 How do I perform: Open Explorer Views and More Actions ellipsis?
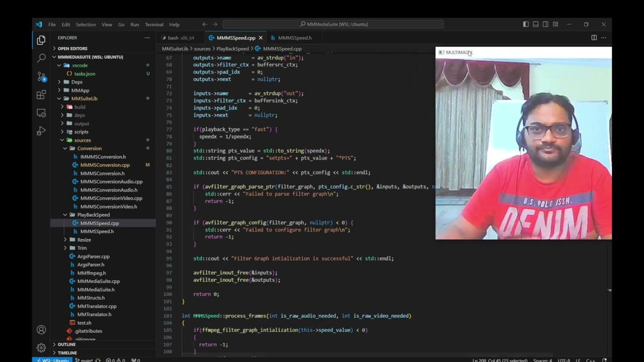[x=147, y=38]
